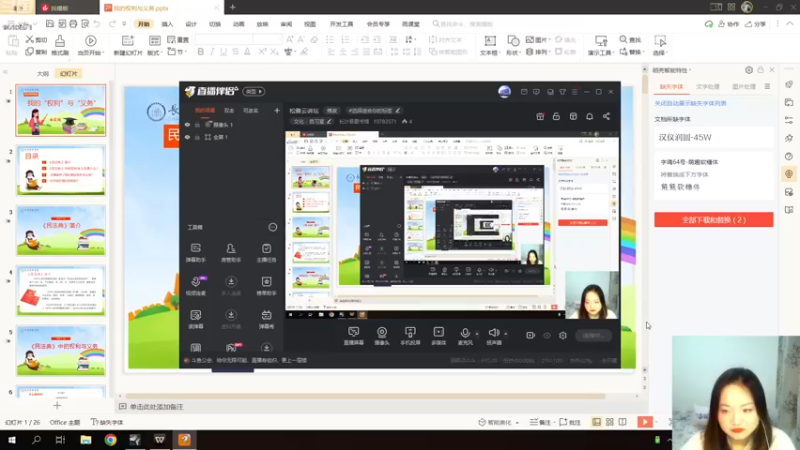Click the gift box icon in streaming app
Screen dimensions: 800x450
[540, 116]
